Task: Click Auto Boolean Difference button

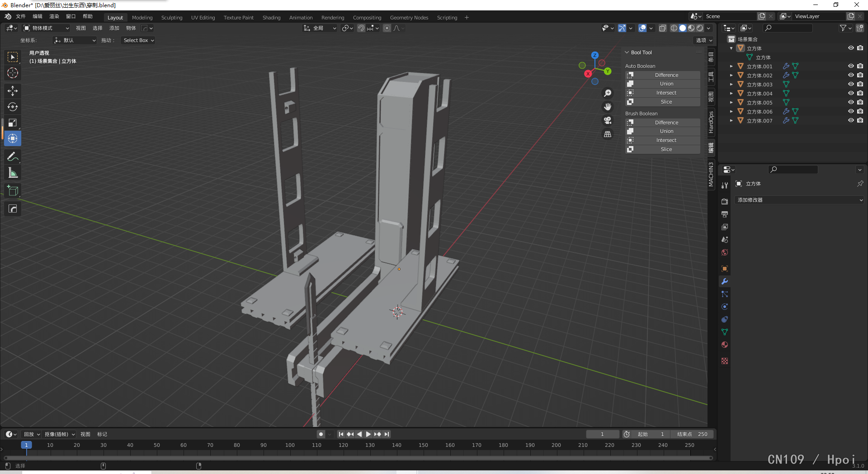Action: click(666, 75)
